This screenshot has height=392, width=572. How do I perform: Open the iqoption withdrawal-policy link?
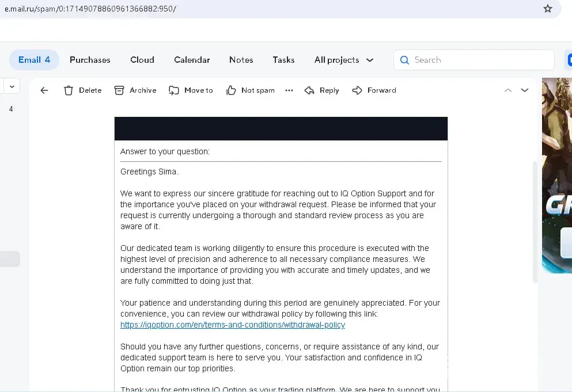pos(233,325)
